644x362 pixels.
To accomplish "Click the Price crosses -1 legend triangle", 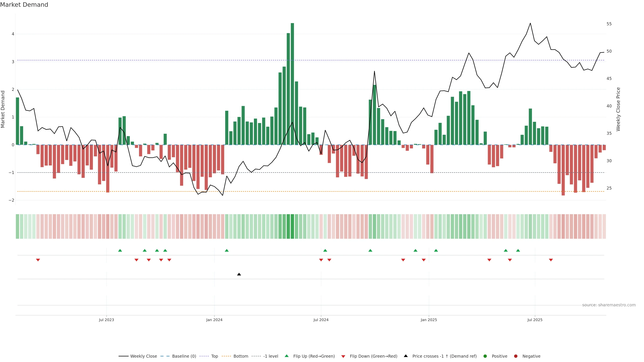I will [406, 356].
